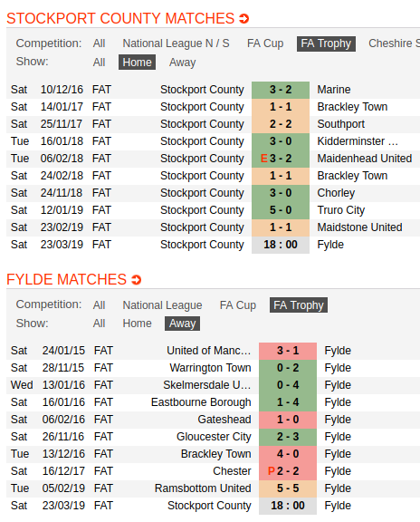Show Away matches for Stockport County
The image size is (420, 522).
[182, 63]
